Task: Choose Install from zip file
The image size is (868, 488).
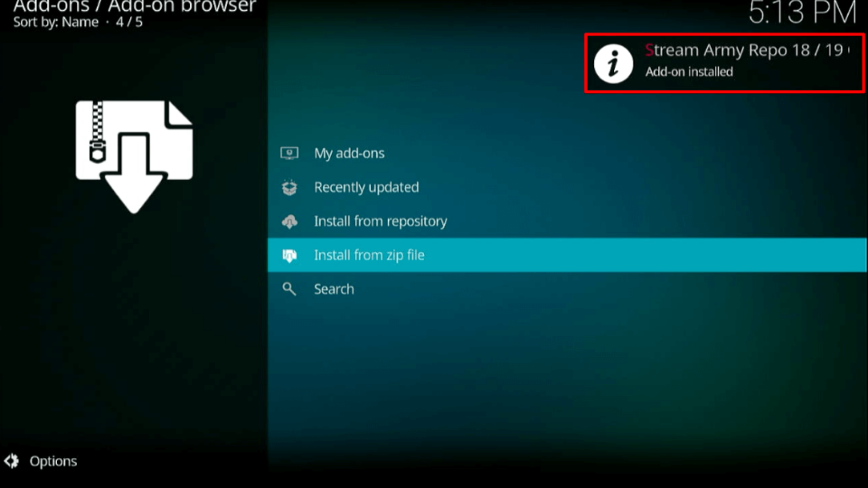Action: (x=568, y=255)
